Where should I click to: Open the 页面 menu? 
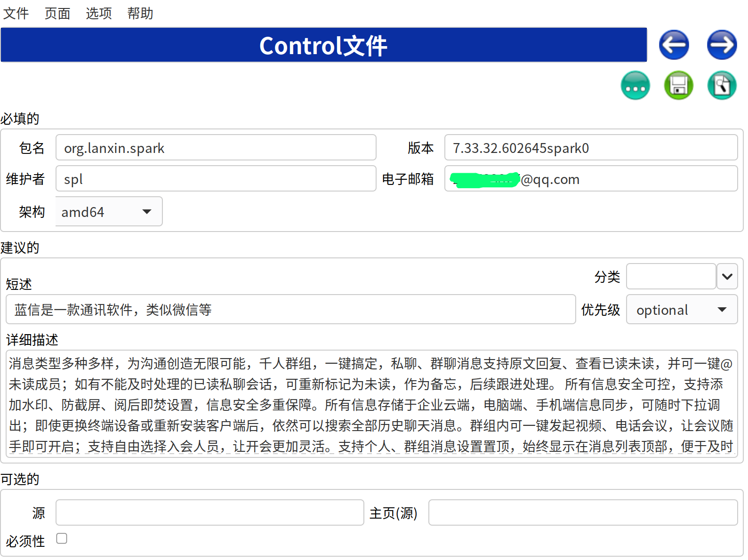tap(57, 13)
